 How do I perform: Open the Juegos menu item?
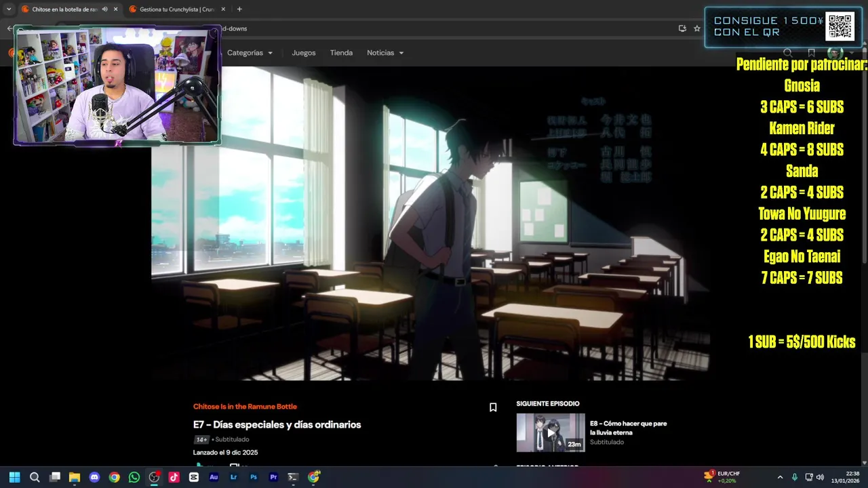(304, 53)
